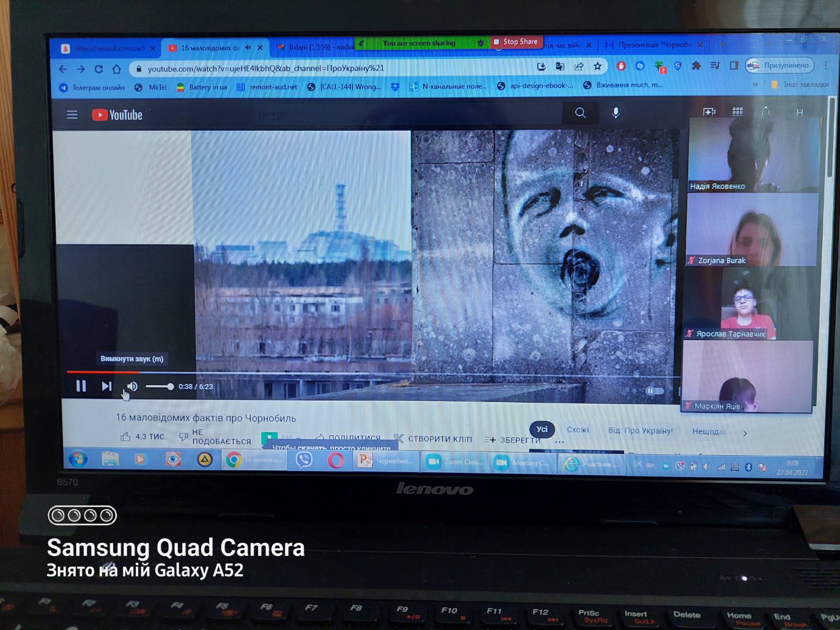
Task: Open Windows Start button
Action: click(x=78, y=458)
